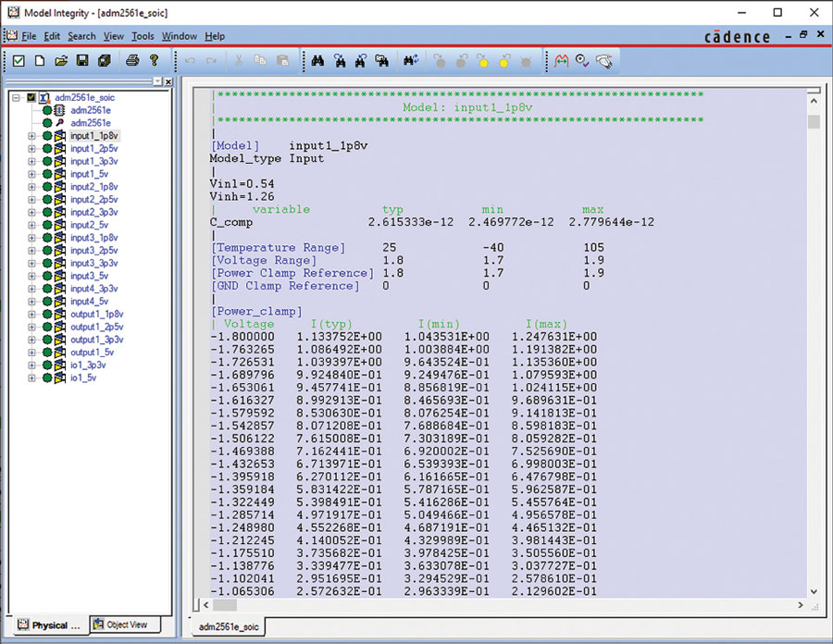Click the green status dot for output1_5v

pyautogui.click(x=46, y=353)
